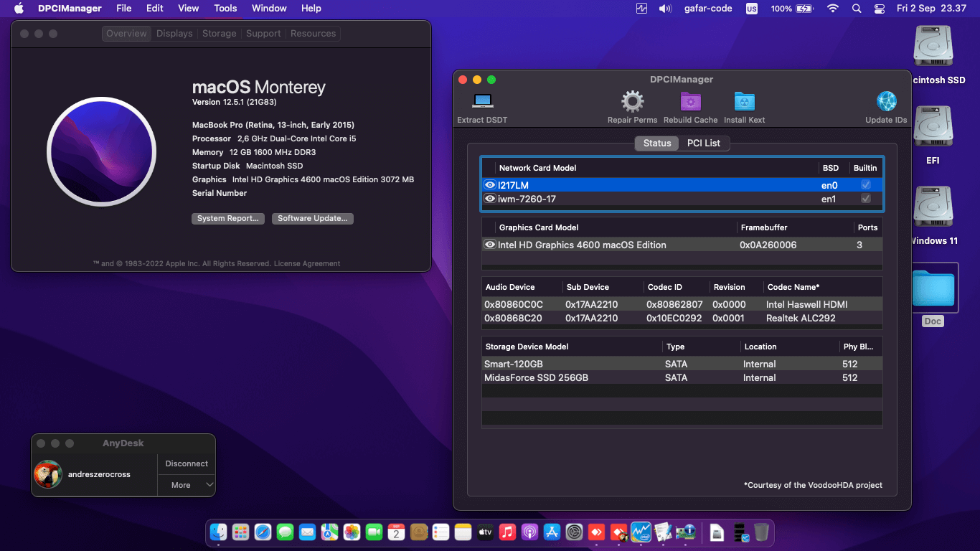Select the Doc folder on desktop
Screen dimensions: 980x551
(933, 288)
